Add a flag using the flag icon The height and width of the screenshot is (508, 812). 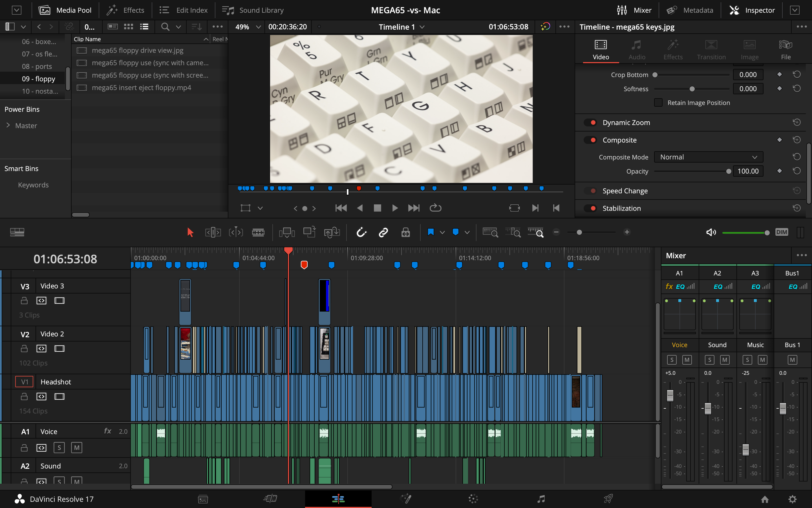coord(431,232)
